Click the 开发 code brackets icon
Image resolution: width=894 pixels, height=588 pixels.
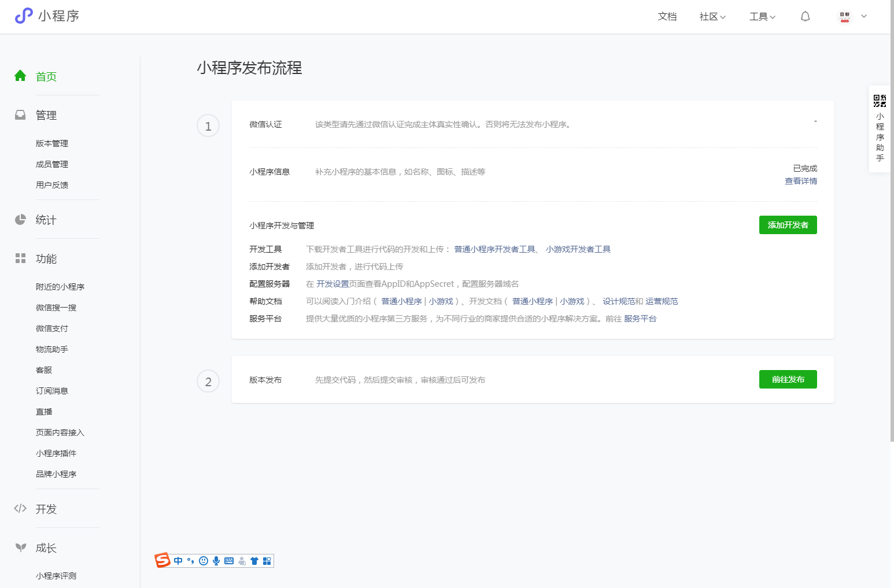pyautogui.click(x=20, y=508)
